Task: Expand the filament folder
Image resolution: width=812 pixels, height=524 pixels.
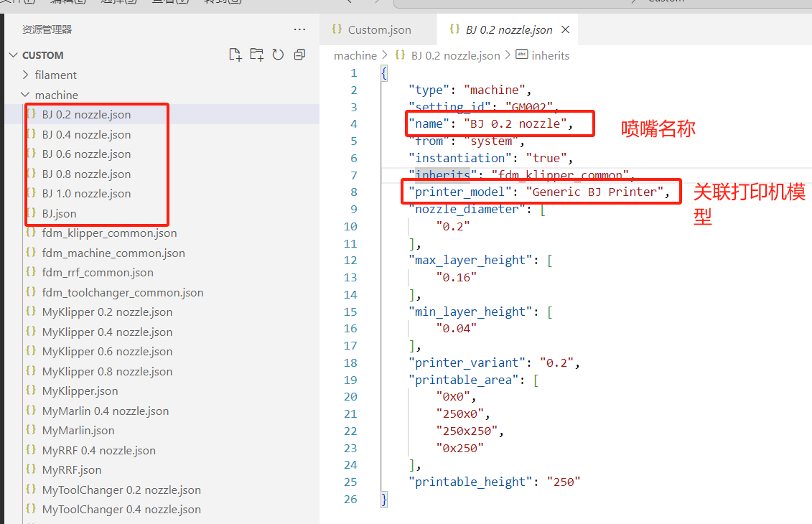Action: [26, 75]
